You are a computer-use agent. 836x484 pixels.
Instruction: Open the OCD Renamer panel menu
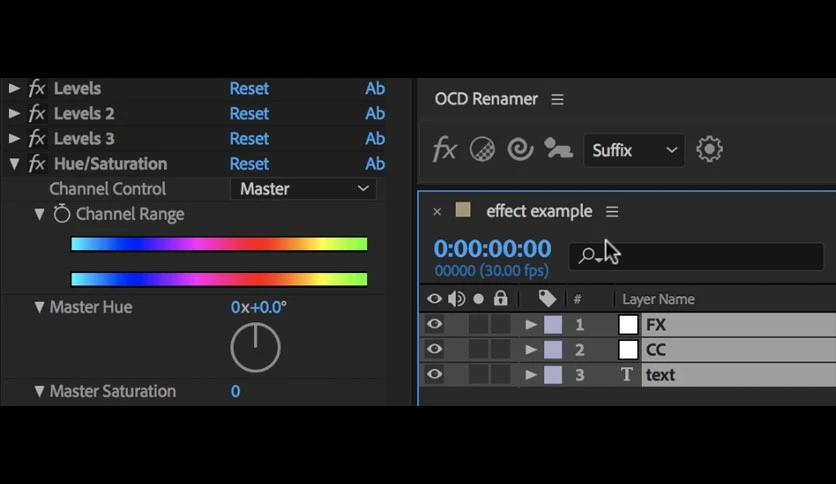pos(557,99)
